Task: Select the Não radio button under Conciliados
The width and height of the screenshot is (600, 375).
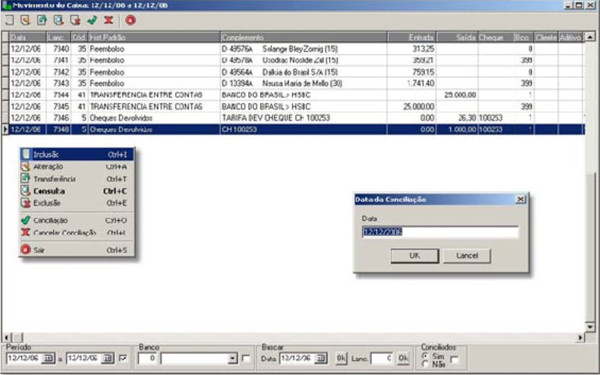Action: 425,364
